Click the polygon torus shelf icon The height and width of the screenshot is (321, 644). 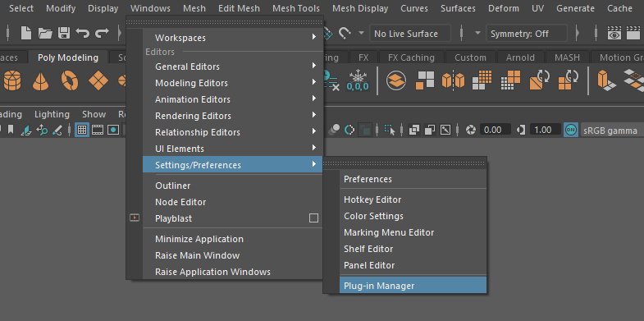tap(70, 80)
